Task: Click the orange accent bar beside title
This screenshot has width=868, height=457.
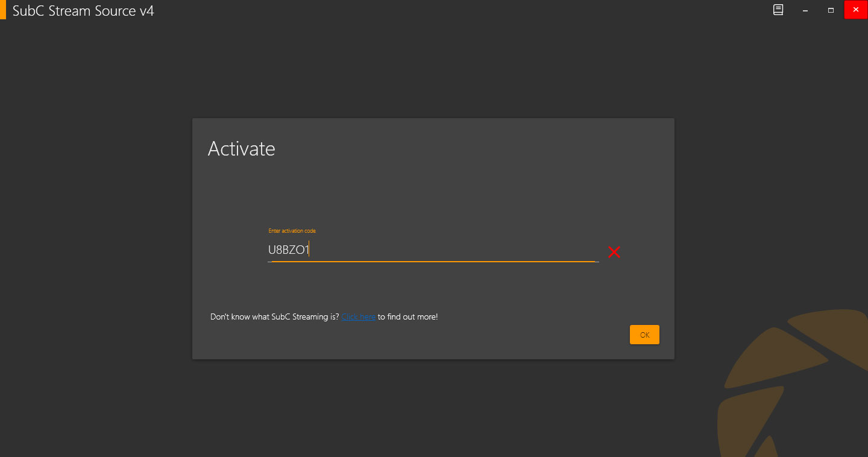Action: pyautogui.click(x=2, y=10)
